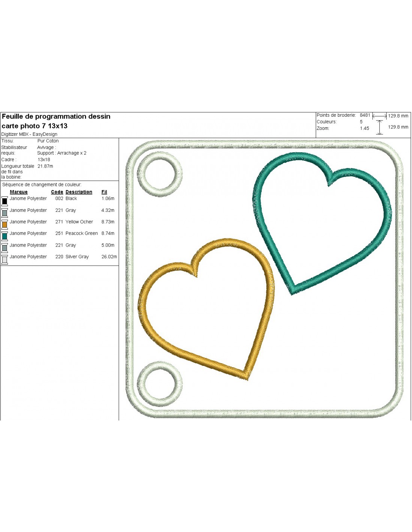This screenshot has height=532, width=412.
Task: Click the Black thread spool icon
Action: (4, 201)
